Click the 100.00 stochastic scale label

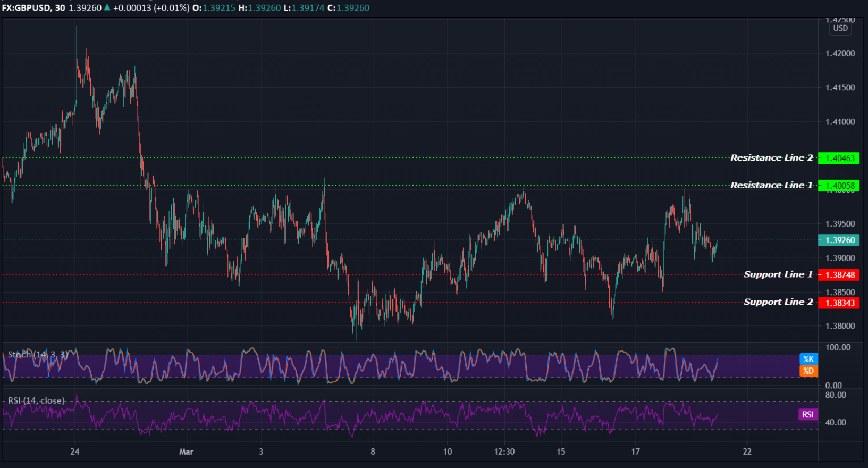[838, 347]
